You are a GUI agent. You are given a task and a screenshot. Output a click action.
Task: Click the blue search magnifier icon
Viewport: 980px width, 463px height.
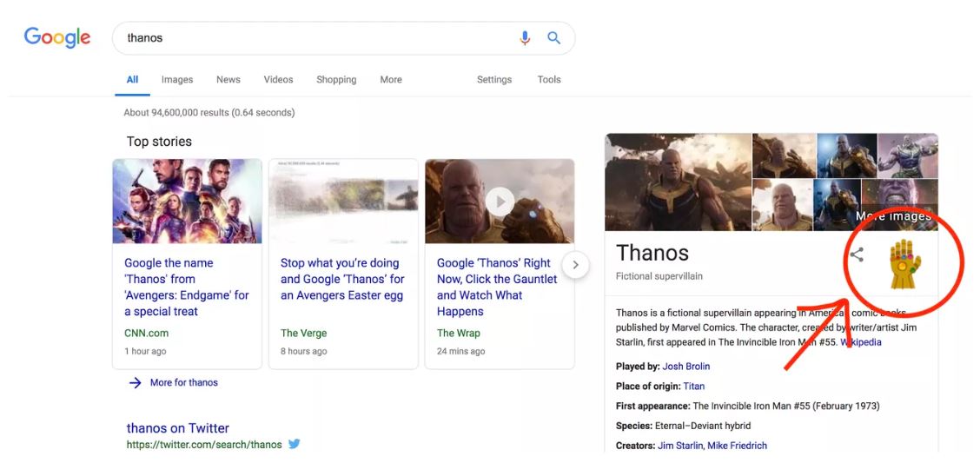[x=553, y=37]
